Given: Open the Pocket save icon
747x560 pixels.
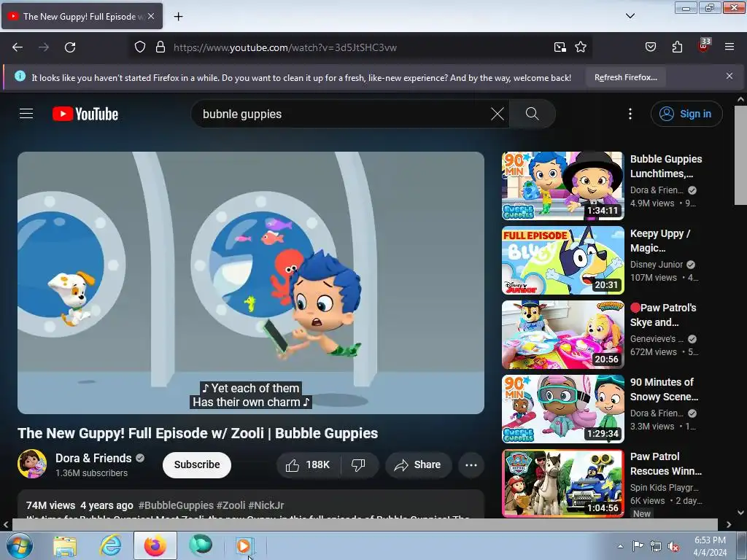Looking at the screenshot, I should tap(650, 47).
